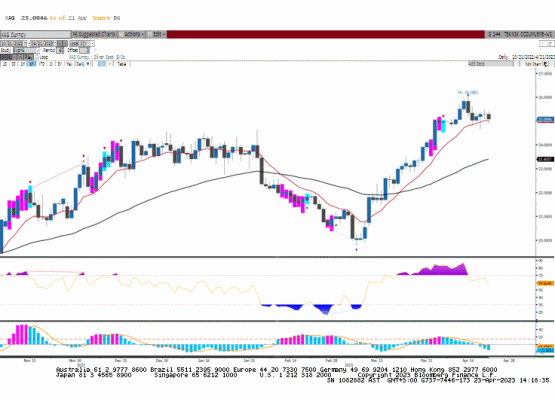Click the Nov 15 date axis label

point(30,361)
